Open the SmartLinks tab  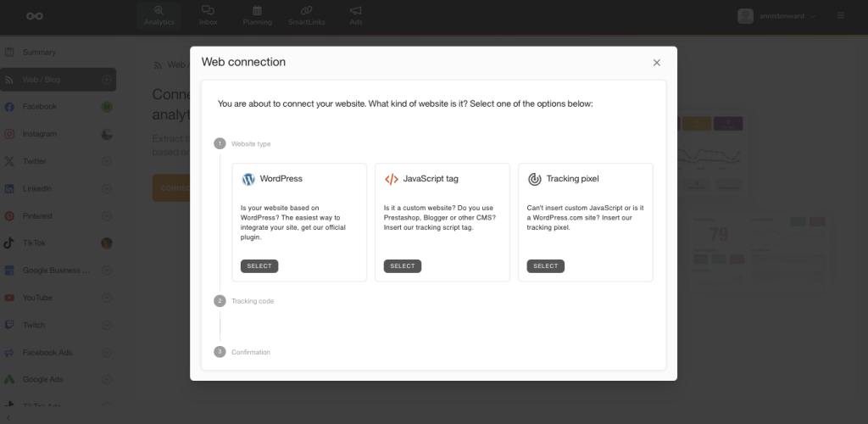point(307,16)
